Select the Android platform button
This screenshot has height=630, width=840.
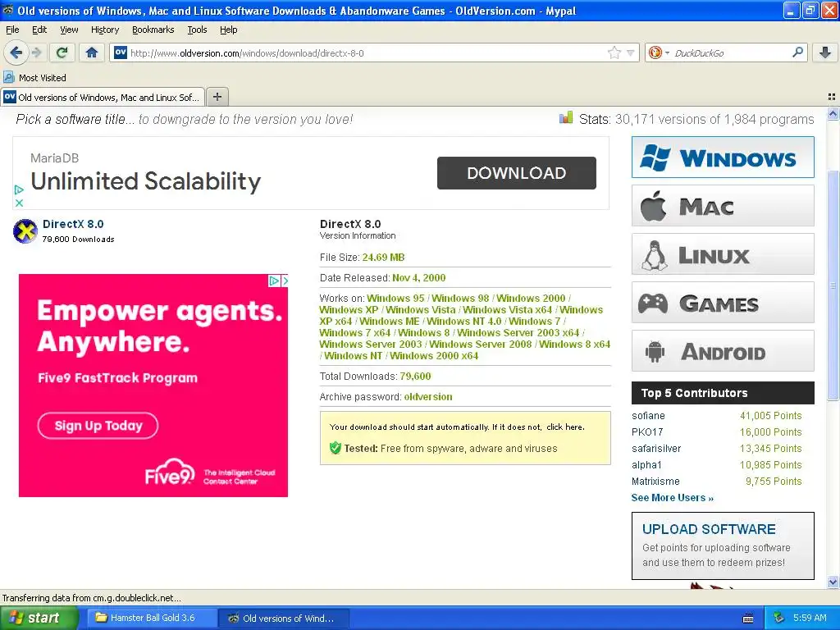723,351
